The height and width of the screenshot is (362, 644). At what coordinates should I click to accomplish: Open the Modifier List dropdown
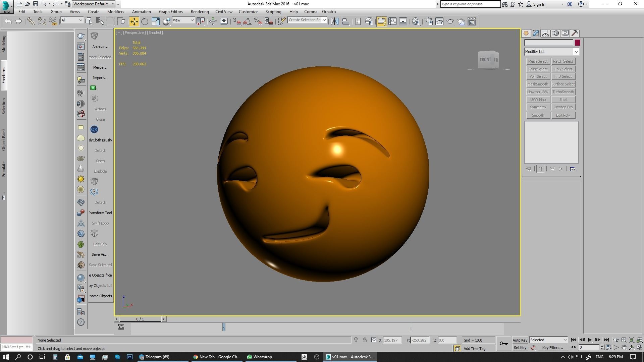pos(552,52)
